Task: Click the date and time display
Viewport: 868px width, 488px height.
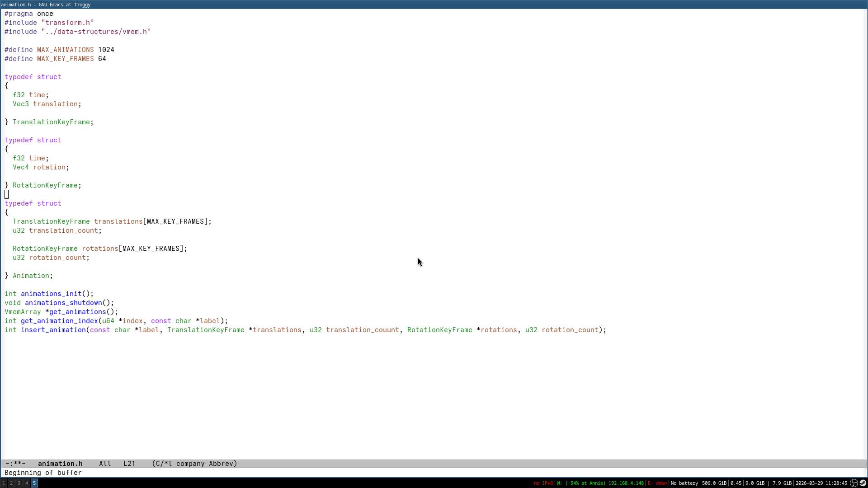Action: [x=821, y=483]
